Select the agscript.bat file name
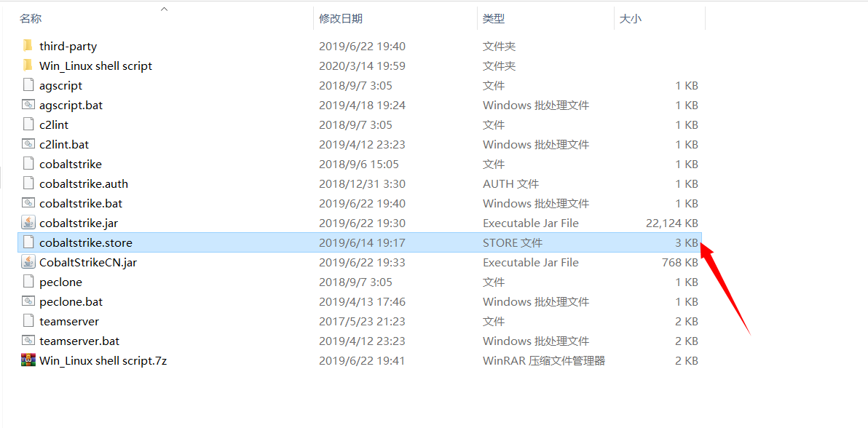The width and height of the screenshot is (868, 428). point(71,106)
